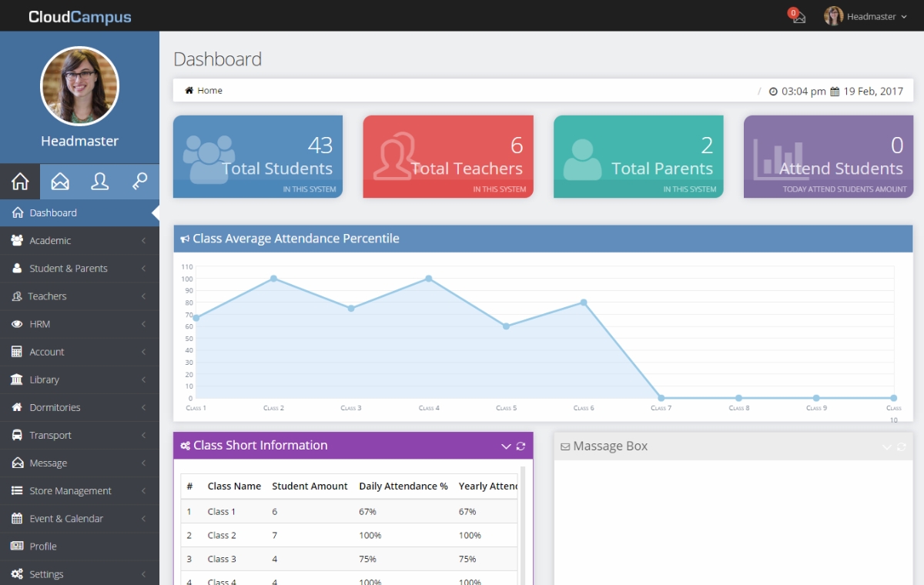Open the Transport menu item
The width and height of the screenshot is (924, 585).
tap(51, 436)
